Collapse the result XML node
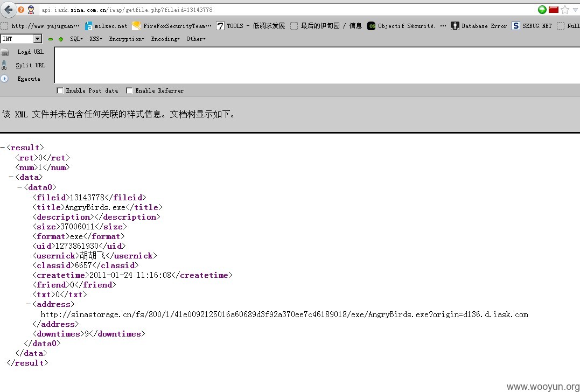580x392 pixels. [x=3, y=148]
